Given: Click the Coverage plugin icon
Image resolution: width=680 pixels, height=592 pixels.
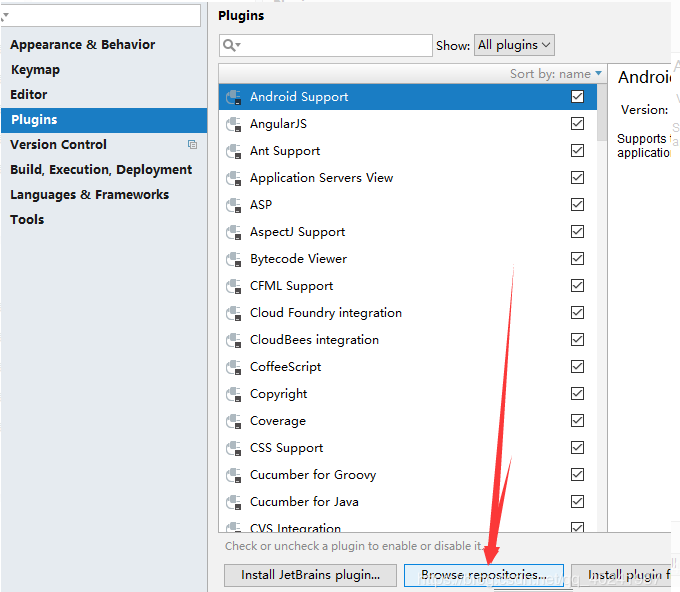Looking at the screenshot, I should point(234,421).
